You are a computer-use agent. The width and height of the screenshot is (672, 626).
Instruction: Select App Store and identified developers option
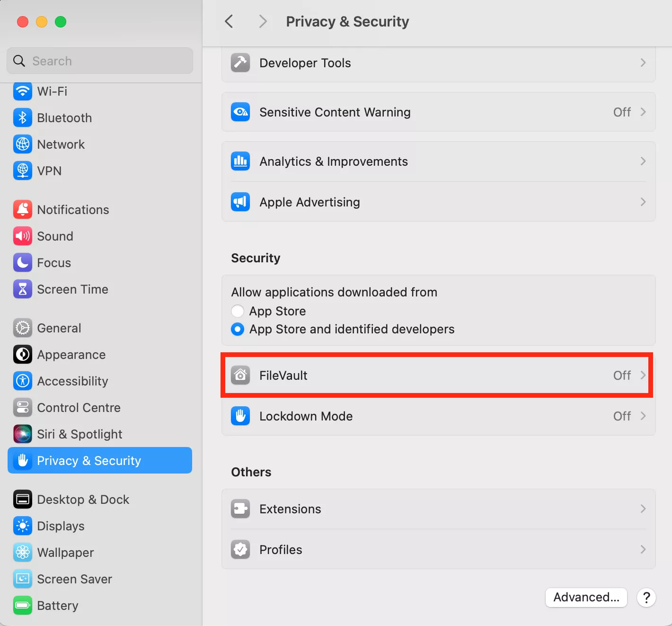[238, 329]
